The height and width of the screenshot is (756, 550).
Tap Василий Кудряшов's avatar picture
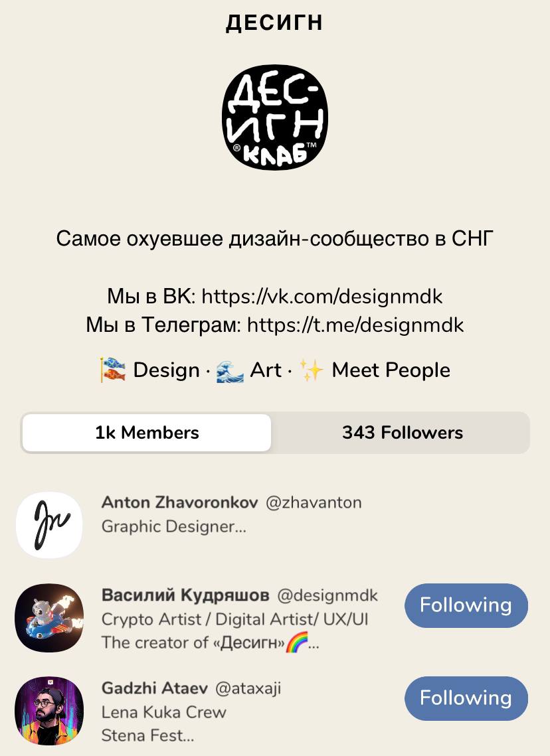(49, 618)
